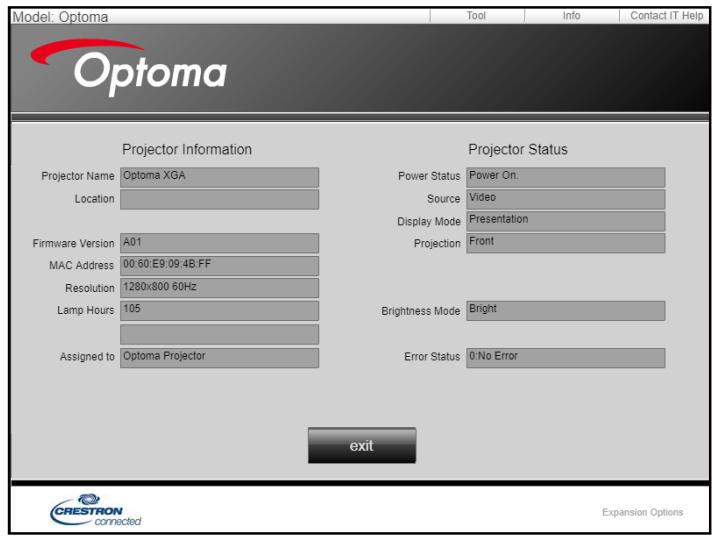Click the Error Status label
Viewport: 712px width, 537px height.
pos(432,357)
